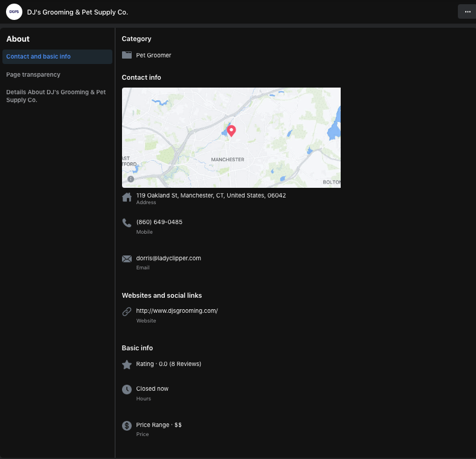Image resolution: width=476 pixels, height=459 pixels.
Task: Click Price Range $$ text
Action: pos(159,425)
